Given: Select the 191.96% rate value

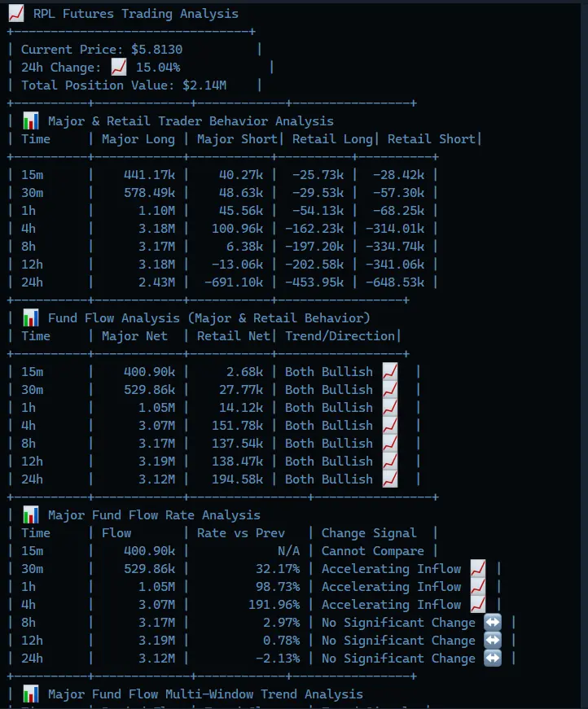Looking at the screenshot, I should coord(274,605).
